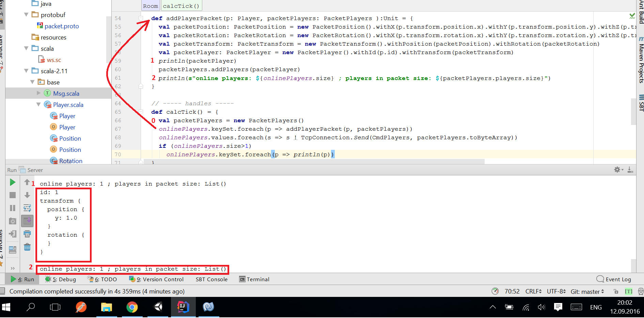Open Run panel settings gear

617,170
